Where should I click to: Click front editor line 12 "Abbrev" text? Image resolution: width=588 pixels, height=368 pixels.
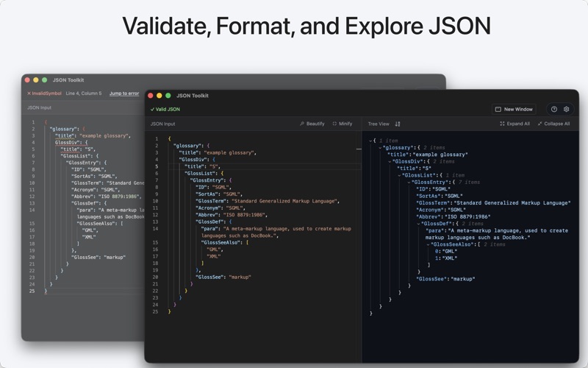pos(208,215)
